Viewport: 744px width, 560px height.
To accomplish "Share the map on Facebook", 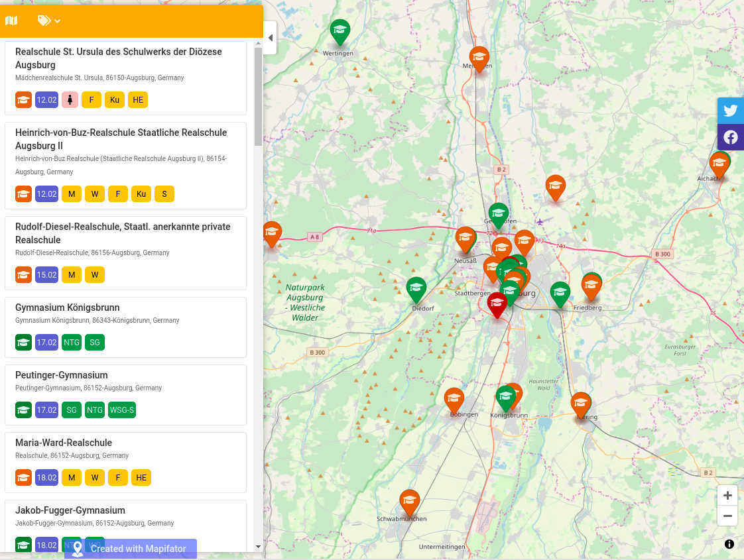I will coord(730,137).
